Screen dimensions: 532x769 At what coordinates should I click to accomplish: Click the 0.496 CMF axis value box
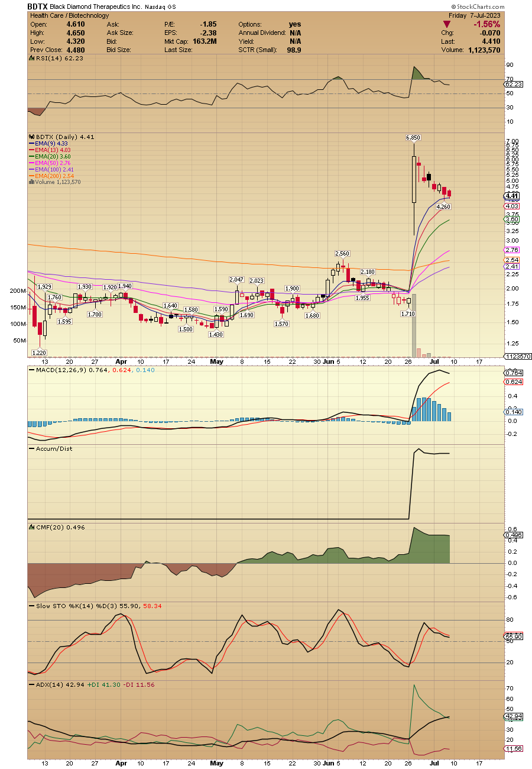pos(512,535)
